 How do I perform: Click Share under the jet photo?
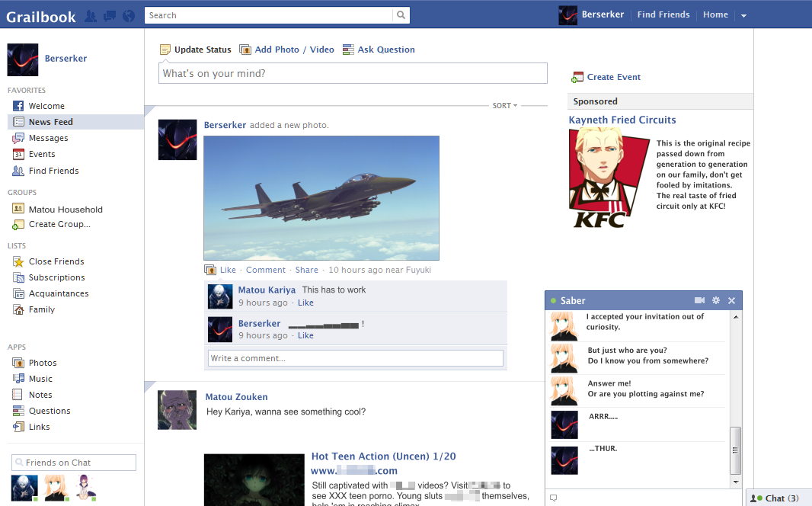click(x=306, y=270)
